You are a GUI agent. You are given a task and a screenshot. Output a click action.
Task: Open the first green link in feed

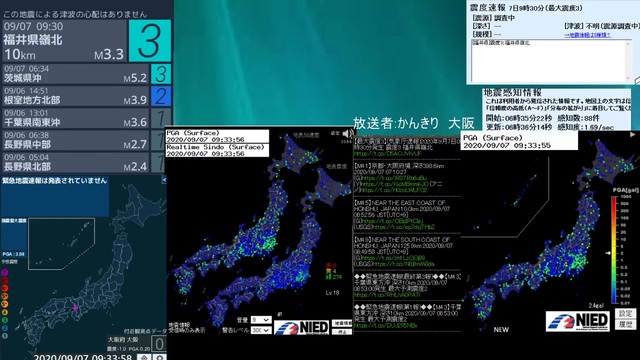[388, 154]
